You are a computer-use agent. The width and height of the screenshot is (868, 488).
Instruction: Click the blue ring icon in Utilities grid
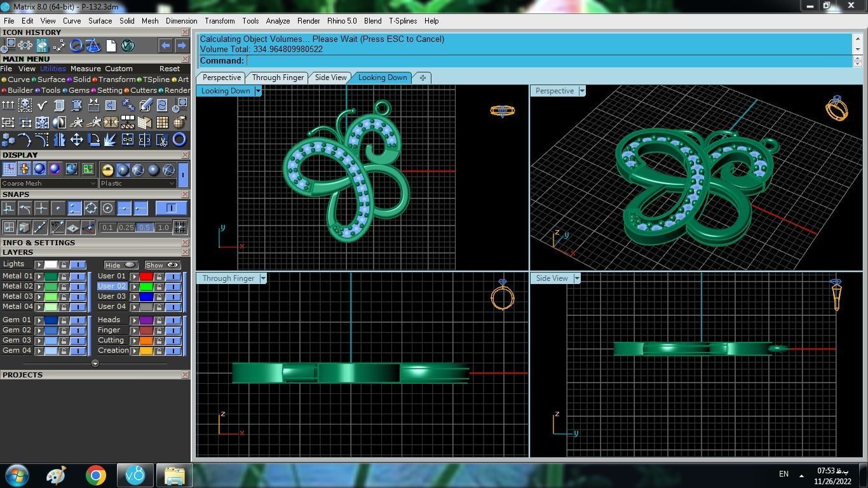pos(179,139)
